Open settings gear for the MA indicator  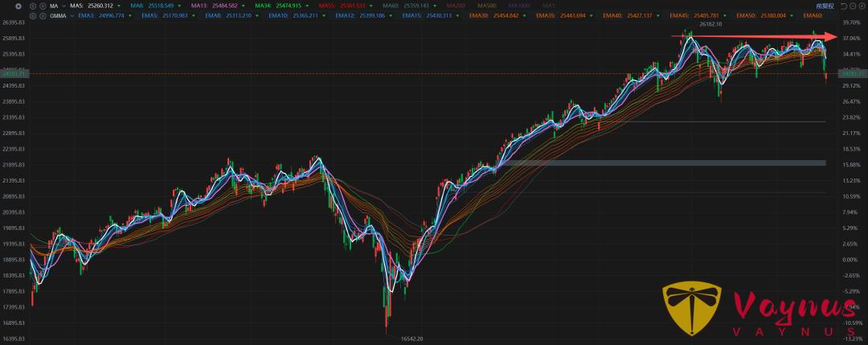coord(32,6)
